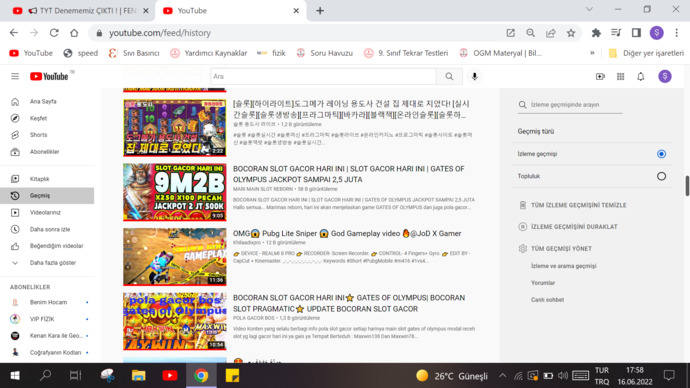Bookmark this page with star

tap(571, 33)
